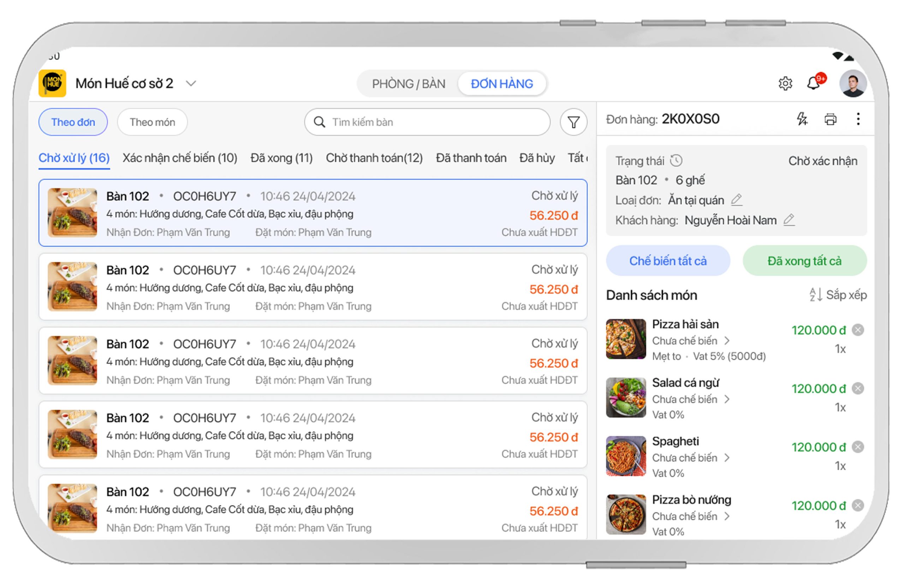Select Theo đơn view toggle

click(73, 122)
